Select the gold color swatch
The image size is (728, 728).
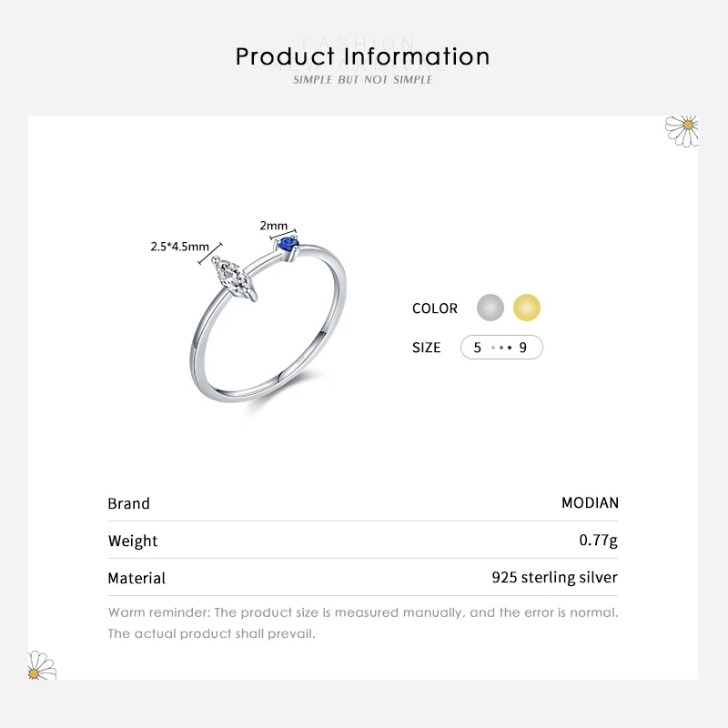[x=527, y=308]
